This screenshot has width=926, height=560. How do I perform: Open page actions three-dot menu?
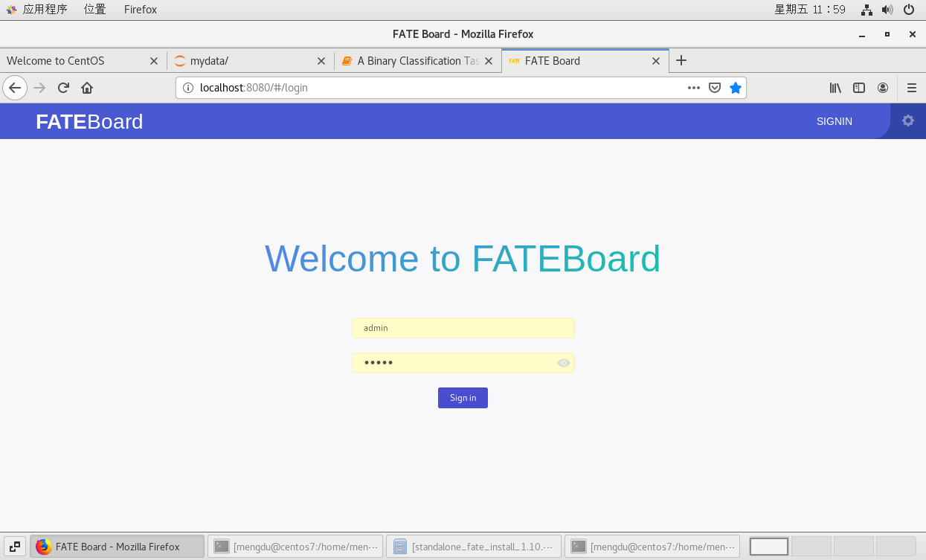click(x=694, y=88)
